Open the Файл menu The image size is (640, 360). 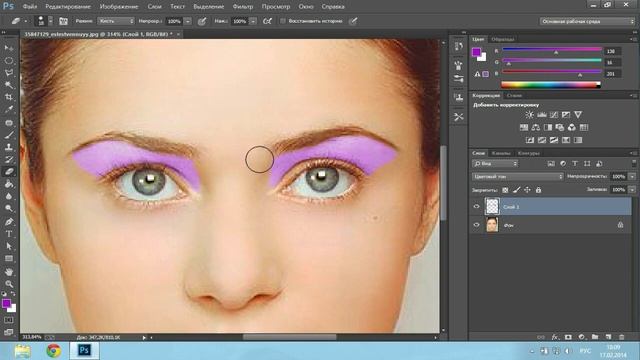(x=30, y=7)
